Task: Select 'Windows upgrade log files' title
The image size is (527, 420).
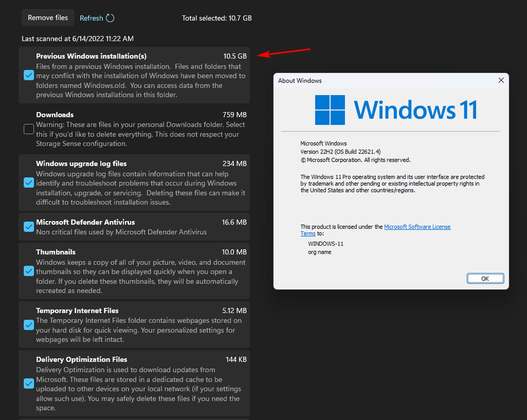Action: [x=81, y=164]
